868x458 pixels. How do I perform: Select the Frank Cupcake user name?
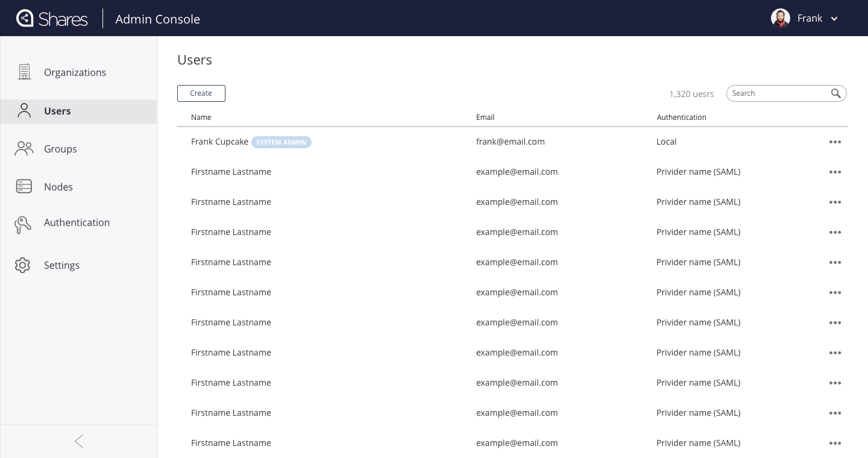coord(219,142)
